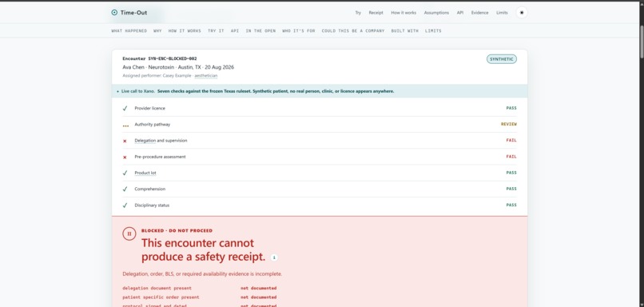
Task: Click the Disciplinary status PASS status
Action: click(x=511, y=205)
